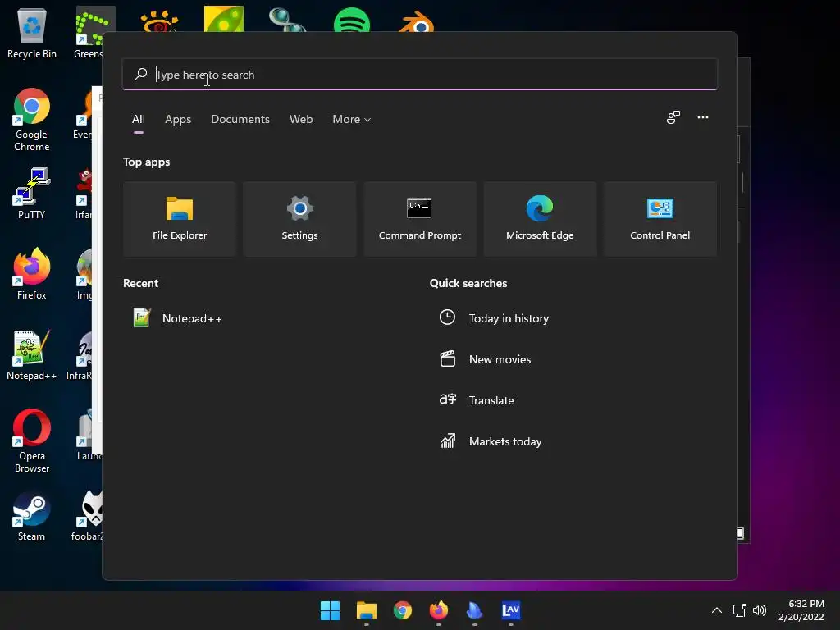
Task: Click the blue flame app on taskbar
Action: (475, 610)
